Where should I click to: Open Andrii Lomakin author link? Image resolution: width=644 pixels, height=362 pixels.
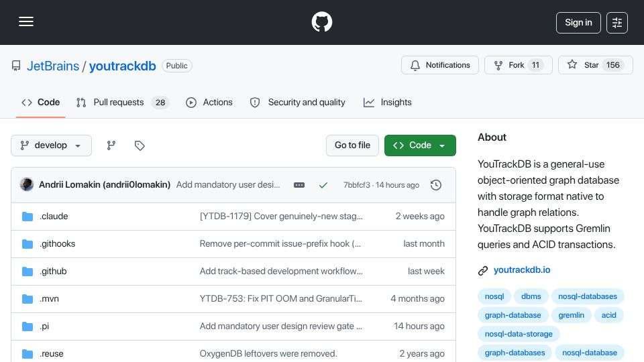pyautogui.click(x=105, y=185)
